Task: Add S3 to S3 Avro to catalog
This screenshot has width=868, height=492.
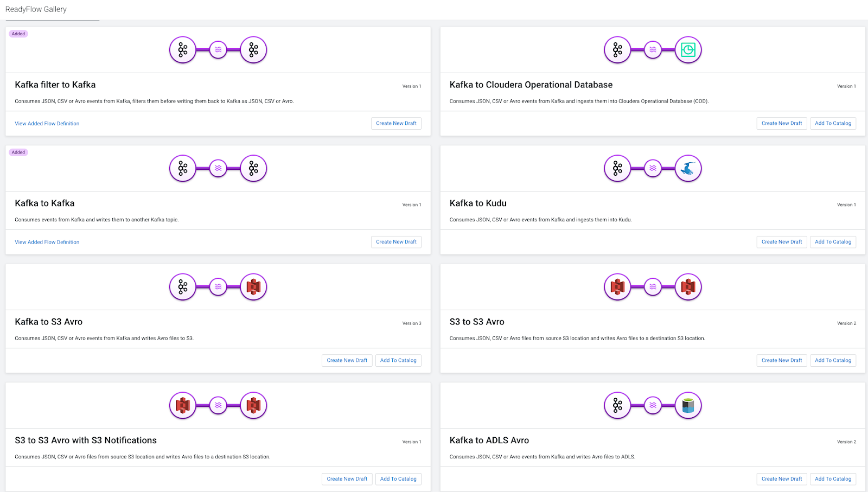Action: pyautogui.click(x=833, y=360)
